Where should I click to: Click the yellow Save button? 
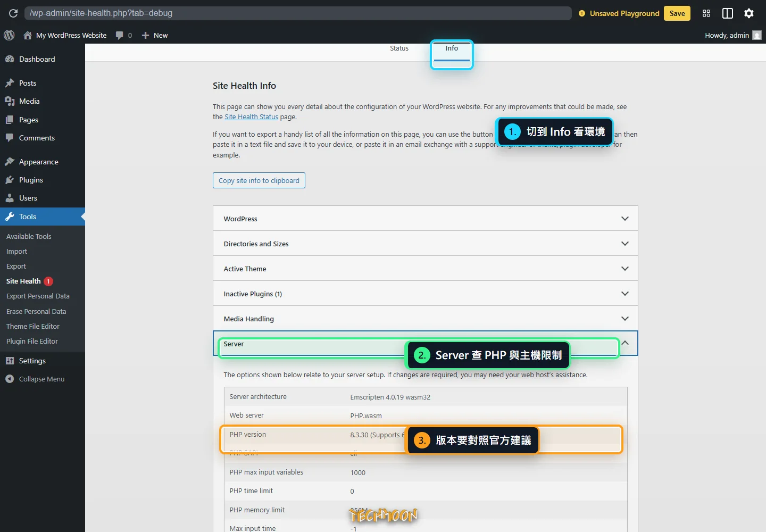[x=677, y=13]
